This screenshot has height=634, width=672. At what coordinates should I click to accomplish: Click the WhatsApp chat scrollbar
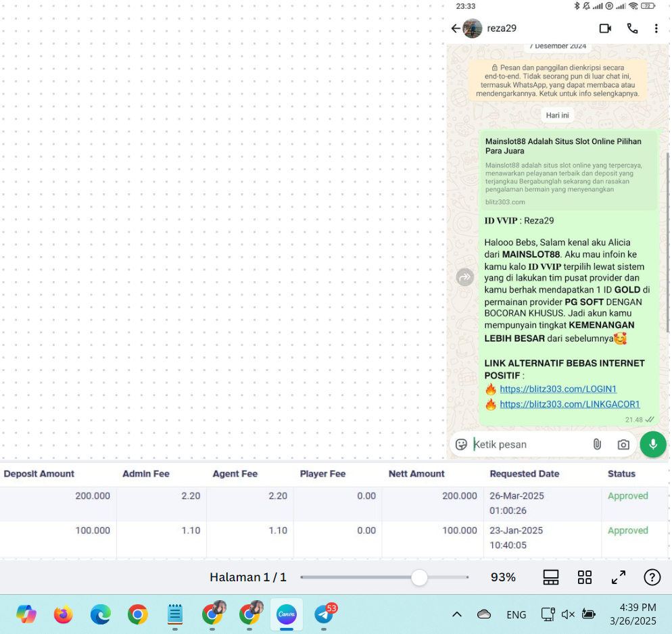667,243
